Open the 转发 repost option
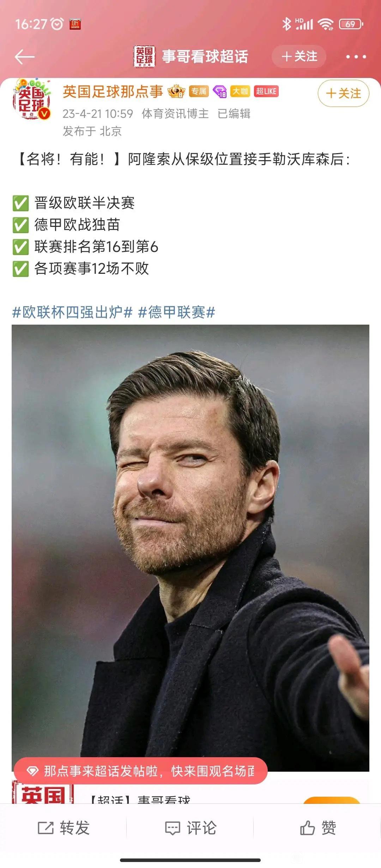 click(64, 828)
